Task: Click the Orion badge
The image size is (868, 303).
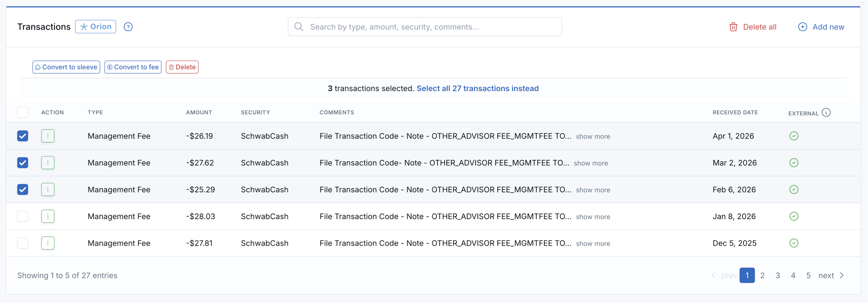Action: (x=96, y=26)
